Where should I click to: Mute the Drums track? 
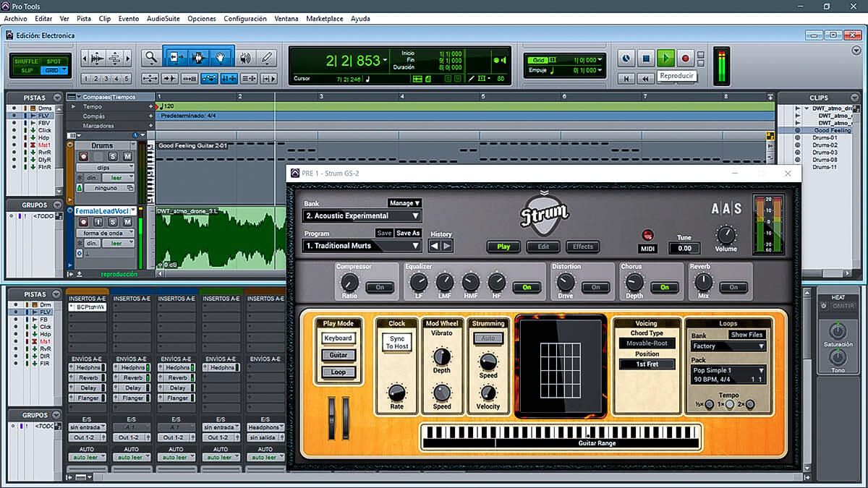pos(127,156)
